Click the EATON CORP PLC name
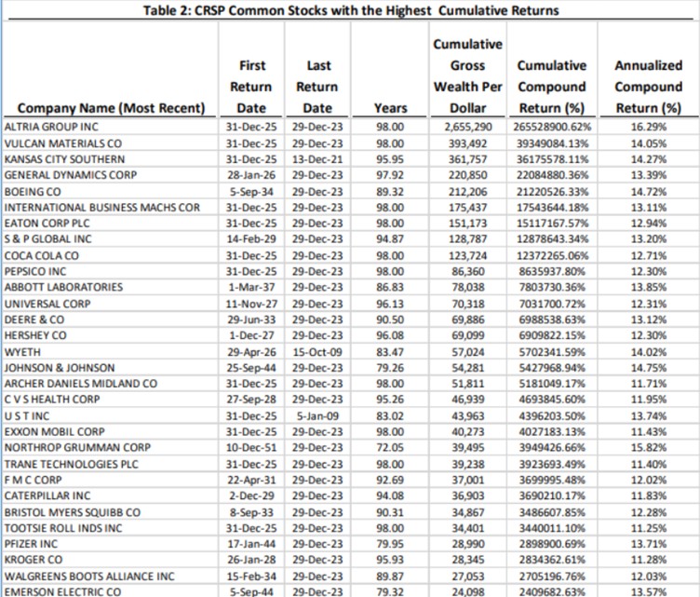The width and height of the screenshot is (700, 597). pyautogui.click(x=47, y=224)
